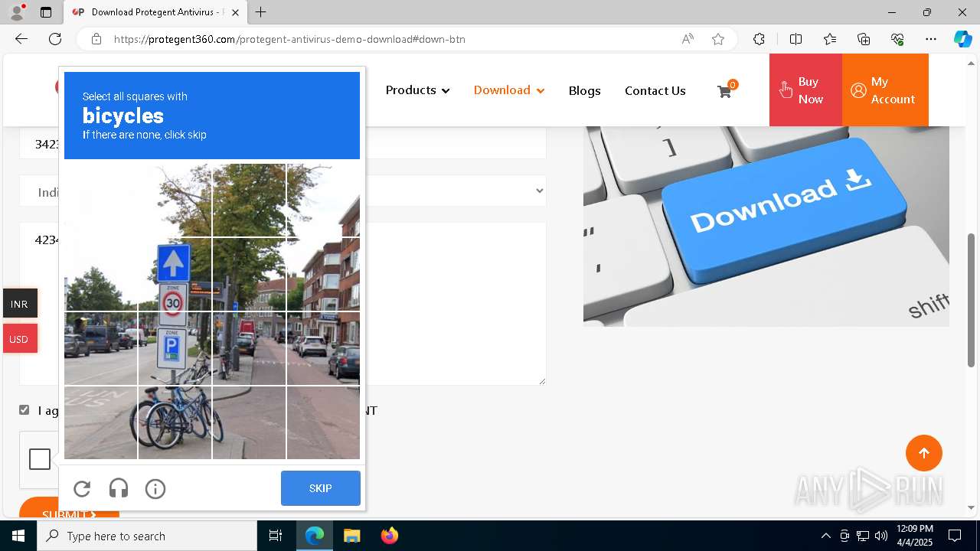Tick the reCAPTCHA checkbox
980x551 pixels.
coord(40,459)
